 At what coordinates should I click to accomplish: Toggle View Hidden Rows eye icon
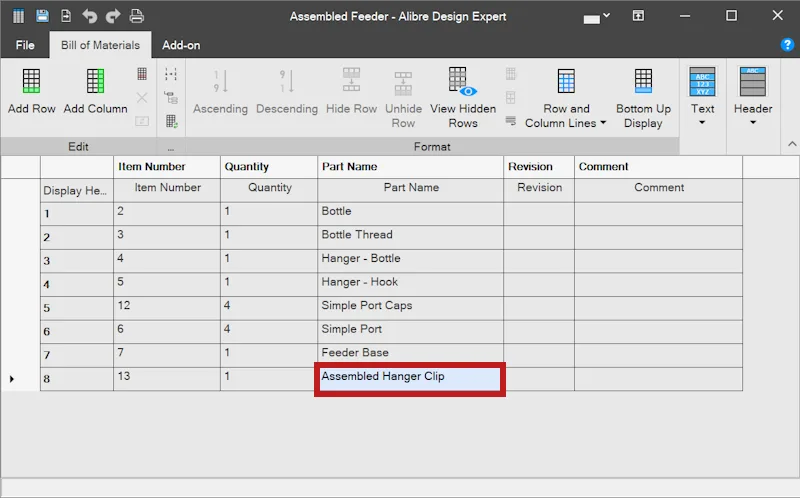click(x=463, y=81)
